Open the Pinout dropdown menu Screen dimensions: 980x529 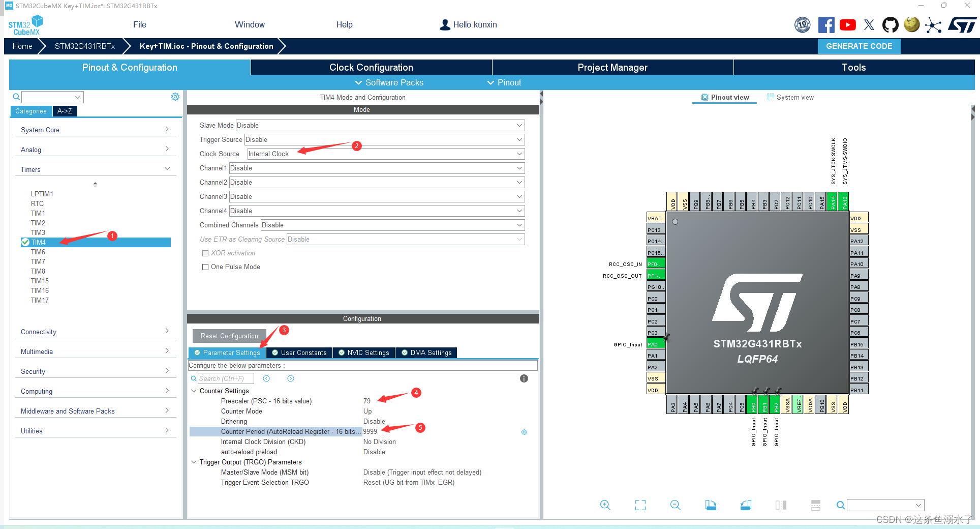(504, 82)
